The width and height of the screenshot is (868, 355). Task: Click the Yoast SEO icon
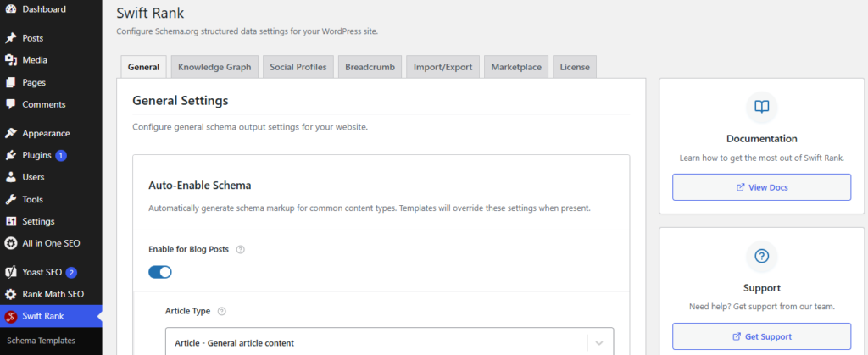click(x=10, y=272)
